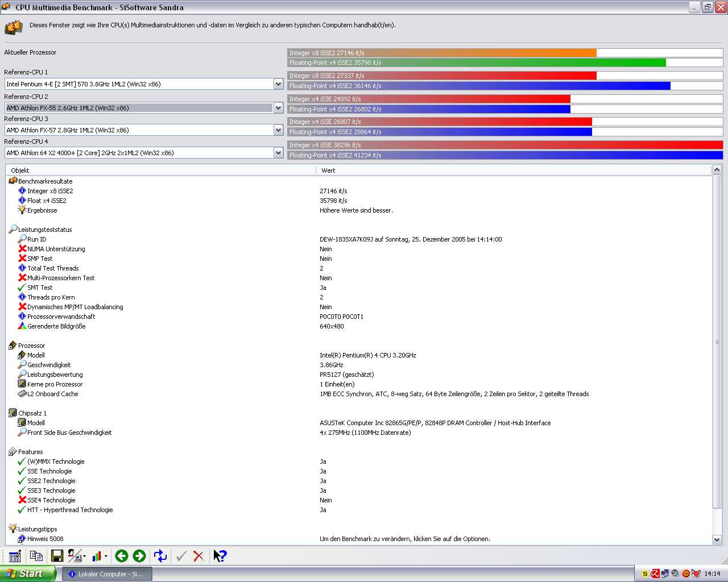This screenshot has width=728, height=582.
Task: Click the system tray clock 14:14
Action: pyautogui.click(x=712, y=574)
